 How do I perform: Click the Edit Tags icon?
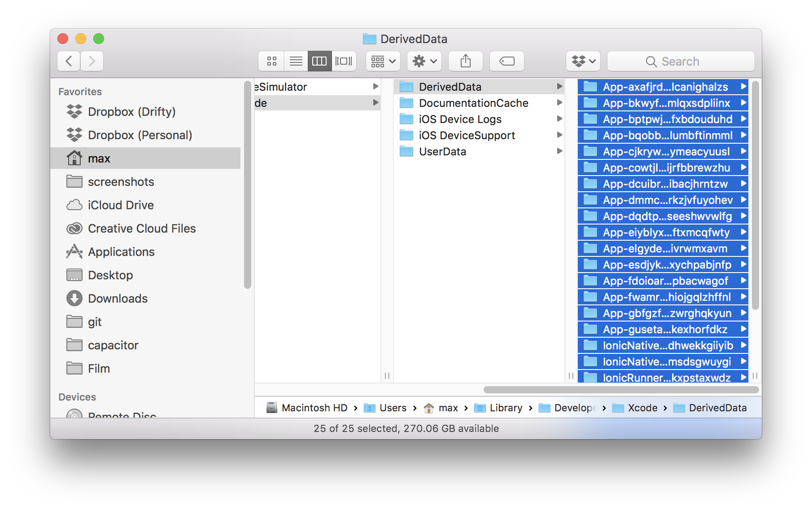tap(506, 61)
